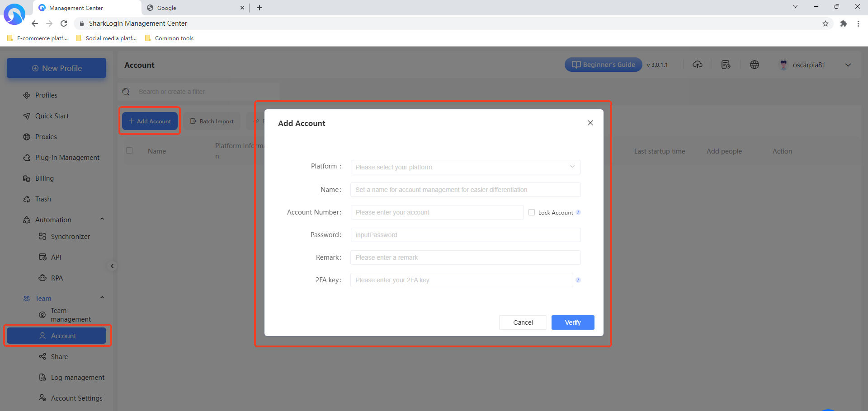Focus the Account Number input field
Viewport: 868px width, 411px height.
pos(437,212)
